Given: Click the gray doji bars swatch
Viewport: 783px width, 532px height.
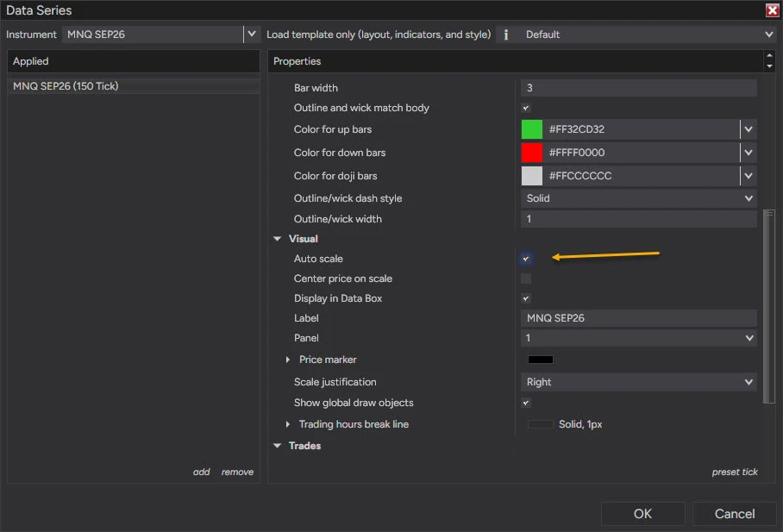Looking at the screenshot, I should tap(532, 176).
